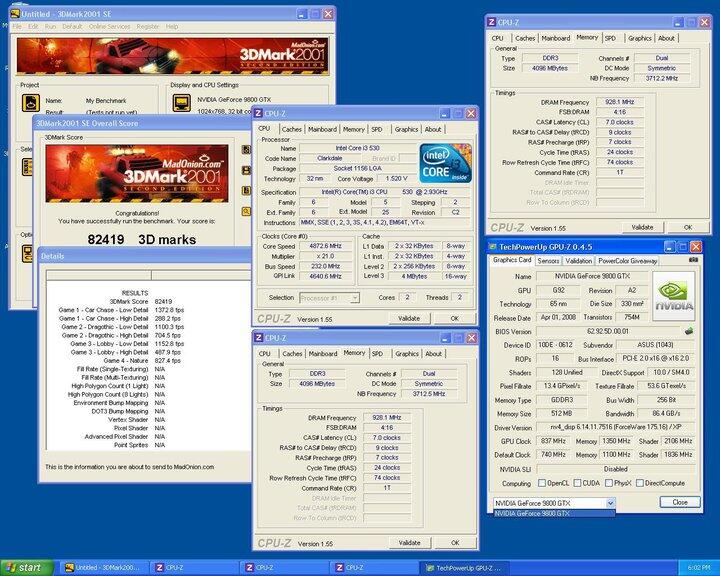
Task: Click Validate in the Intel Core i3 CPU-Z window
Action: [x=409, y=318]
